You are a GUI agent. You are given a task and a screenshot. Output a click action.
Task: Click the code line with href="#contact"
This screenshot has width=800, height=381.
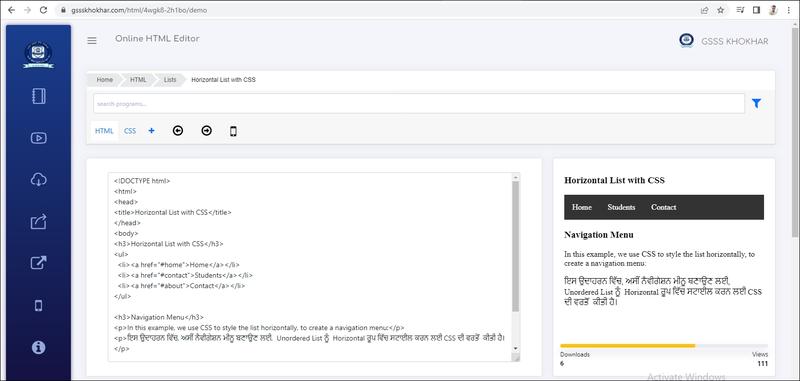coord(185,275)
